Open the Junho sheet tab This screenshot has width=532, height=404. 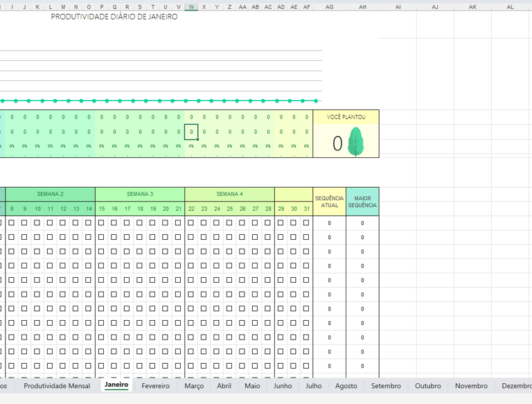pos(283,386)
